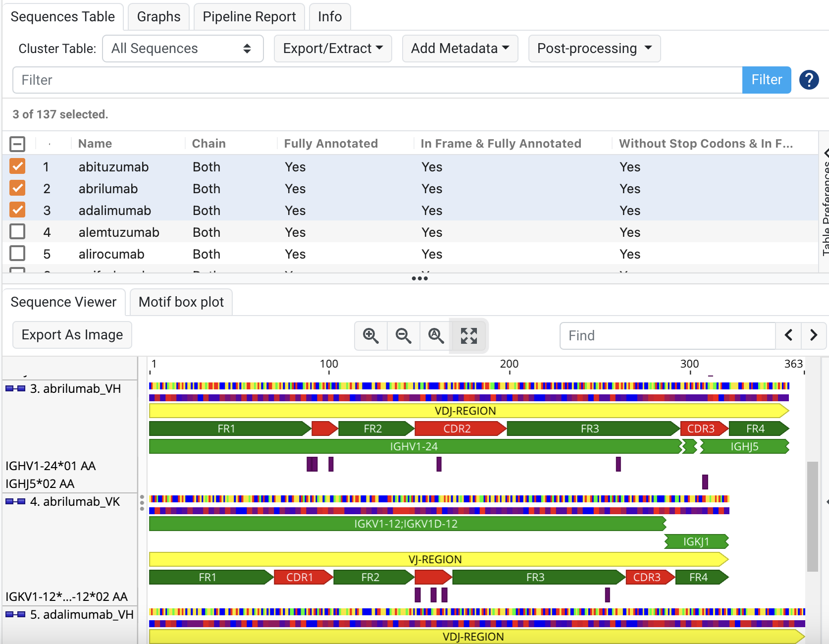The height and width of the screenshot is (644, 829).
Task: Click the 3. abrilumab_VH sequence label
Action: [x=75, y=388]
